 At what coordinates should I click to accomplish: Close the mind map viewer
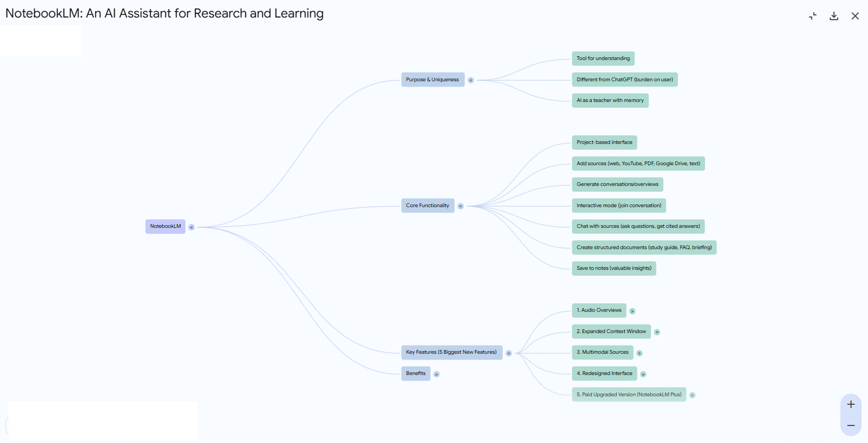(x=855, y=16)
